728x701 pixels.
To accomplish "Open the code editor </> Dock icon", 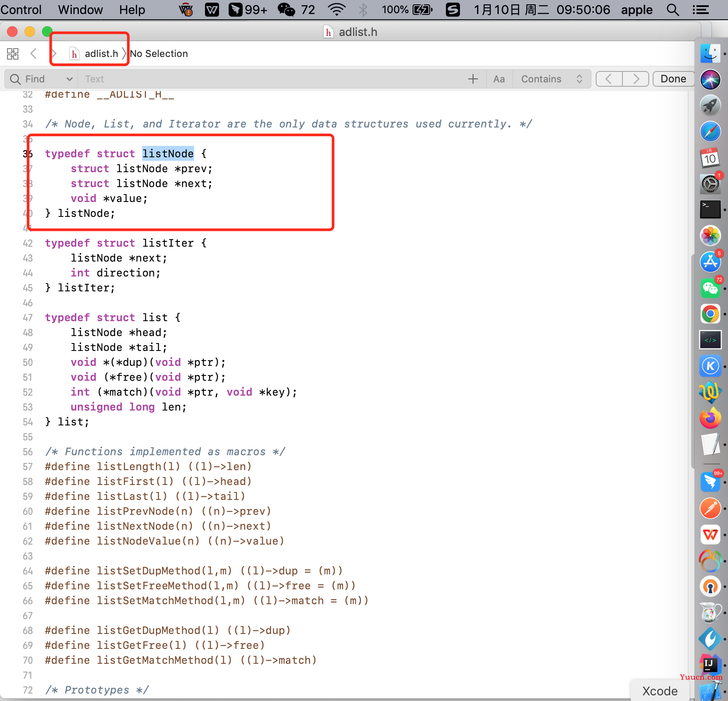I will click(710, 340).
